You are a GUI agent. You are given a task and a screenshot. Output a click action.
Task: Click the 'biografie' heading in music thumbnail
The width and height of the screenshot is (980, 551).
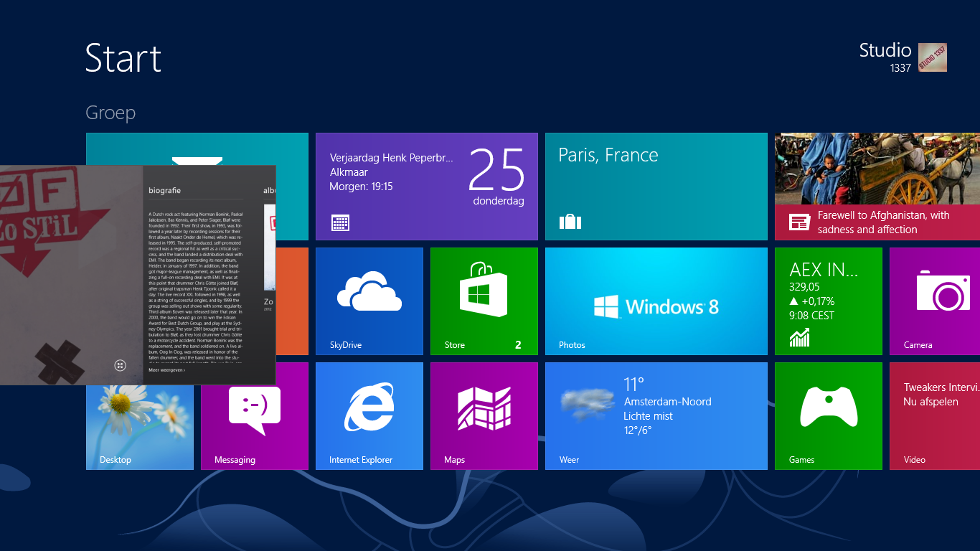[x=164, y=191]
